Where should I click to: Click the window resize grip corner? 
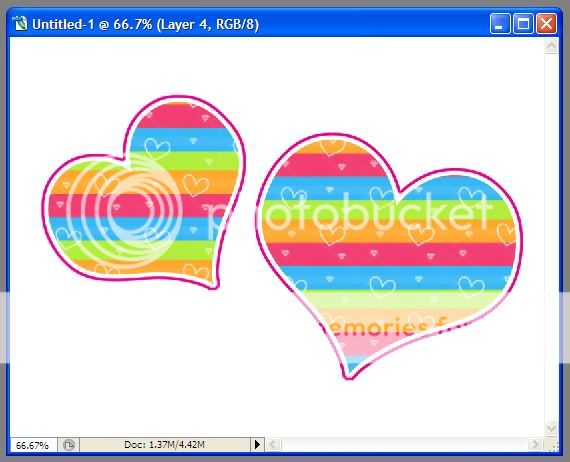tap(552, 445)
